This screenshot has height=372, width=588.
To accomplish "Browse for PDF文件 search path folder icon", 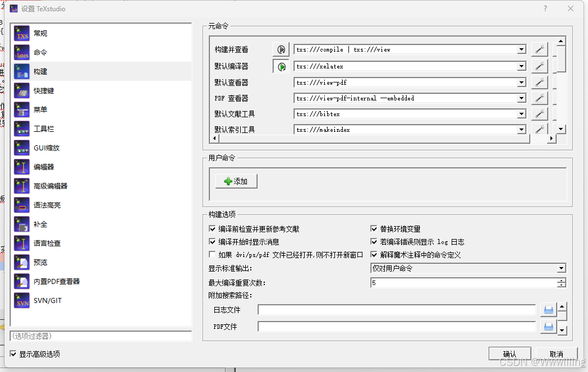I will click(x=548, y=327).
